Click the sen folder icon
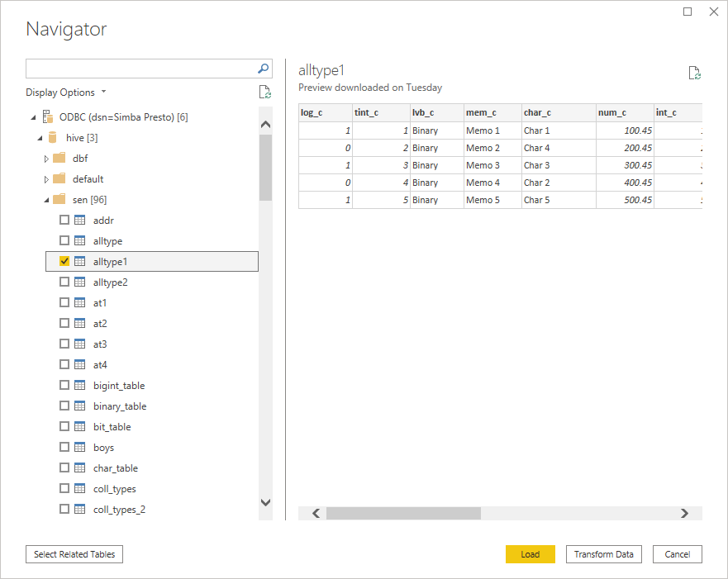 [59, 200]
